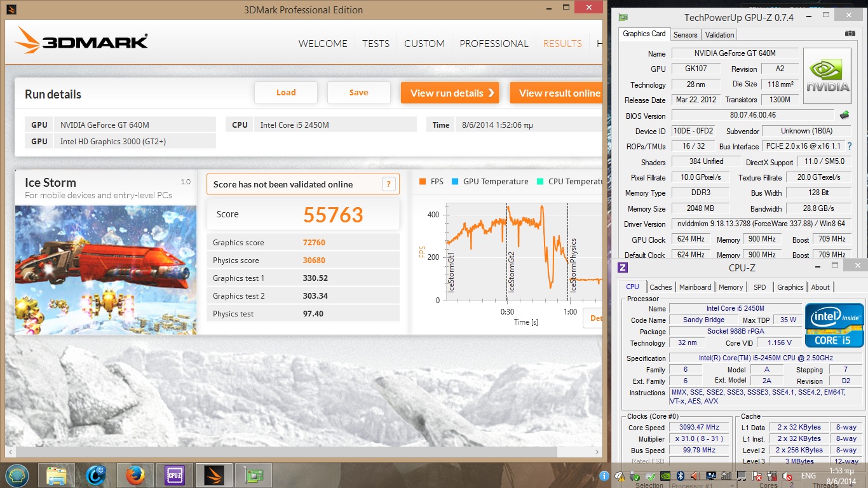
Task: Click GPU-Z camera screenshot icon
Action: pyautogui.click(x=850, y=34)
